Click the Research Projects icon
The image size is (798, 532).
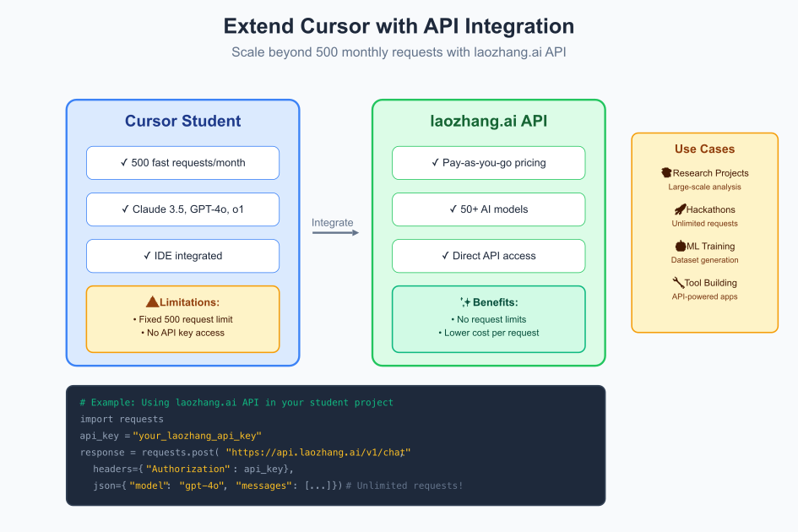pos(667,172)
